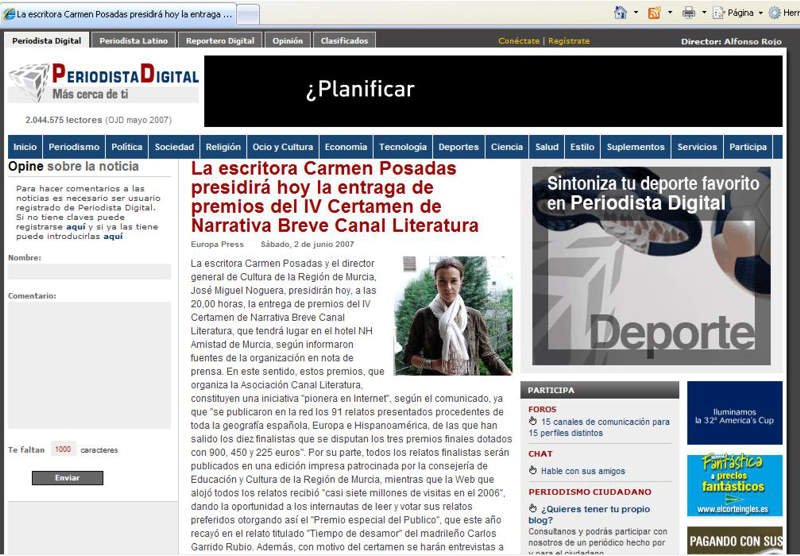This screenshot has width=800, height=556.
Task: Switch to the Periodista Latino tab
Action: click(x=134, y=41)
